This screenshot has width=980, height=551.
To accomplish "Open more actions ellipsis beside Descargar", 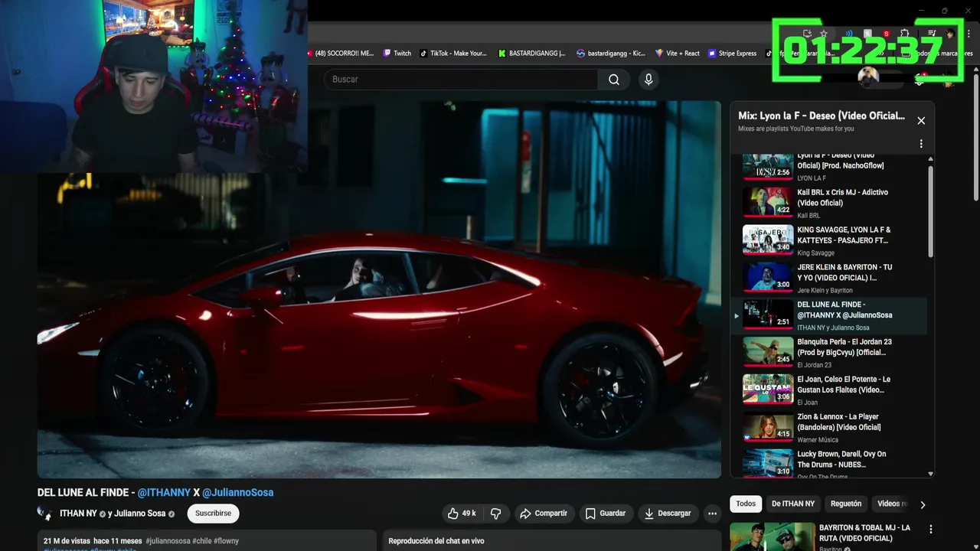I will coord(712,514).
